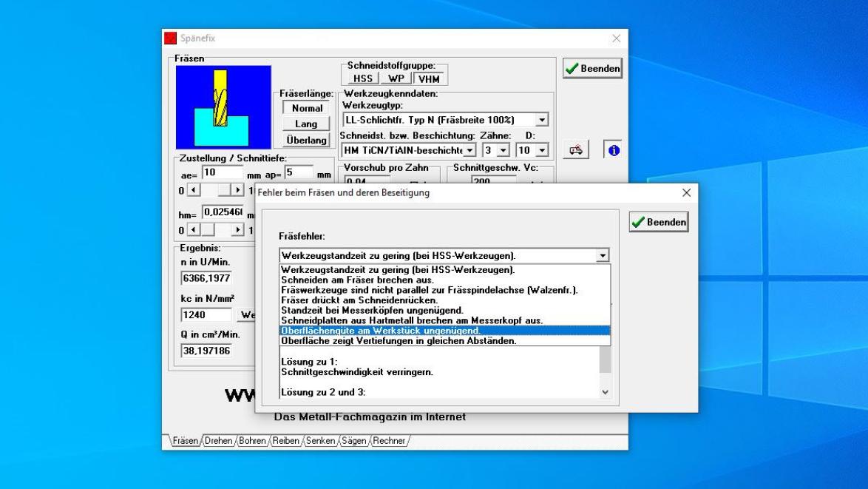Screen dimensions: 868x489
Task: Set Fräserlänge to Überlang
Action: pyautogui.click(x=307, y=140)
